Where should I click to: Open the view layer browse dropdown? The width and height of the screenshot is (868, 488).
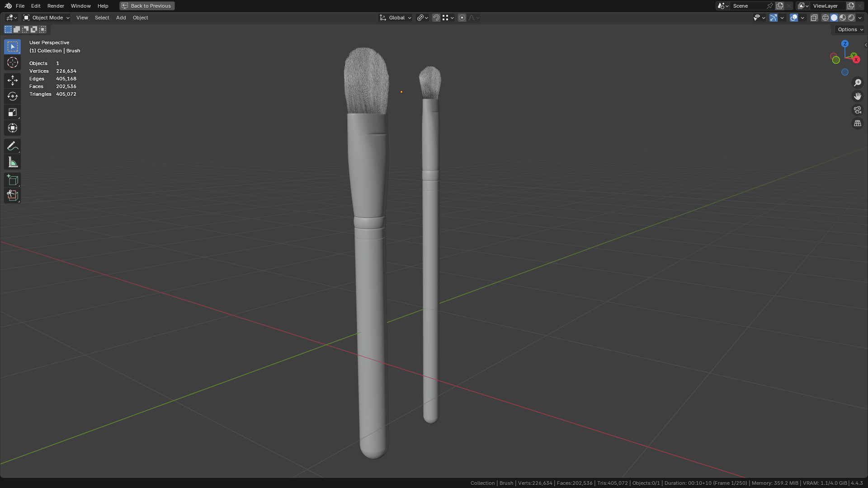click(x=803, y=6)
